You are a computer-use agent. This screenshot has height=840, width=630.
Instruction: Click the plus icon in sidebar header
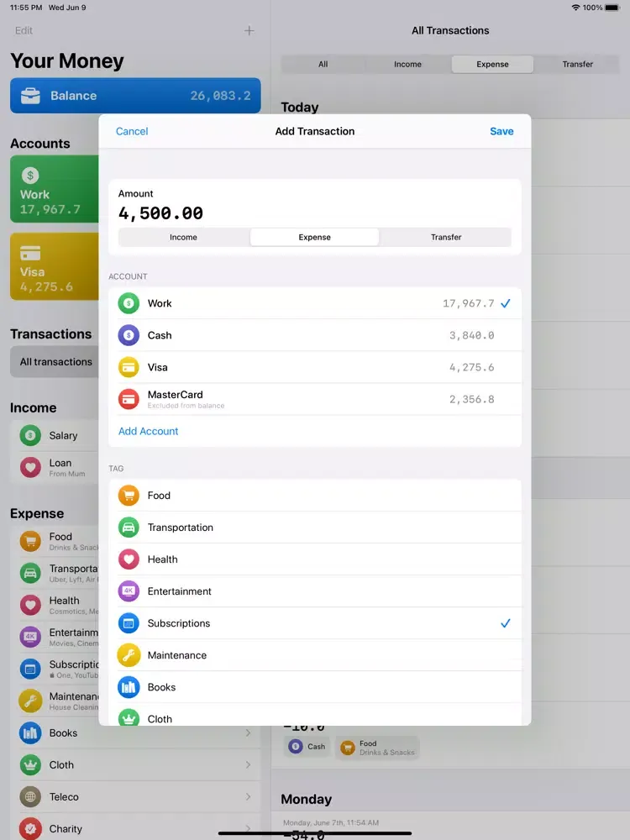(x=249, y=30)
